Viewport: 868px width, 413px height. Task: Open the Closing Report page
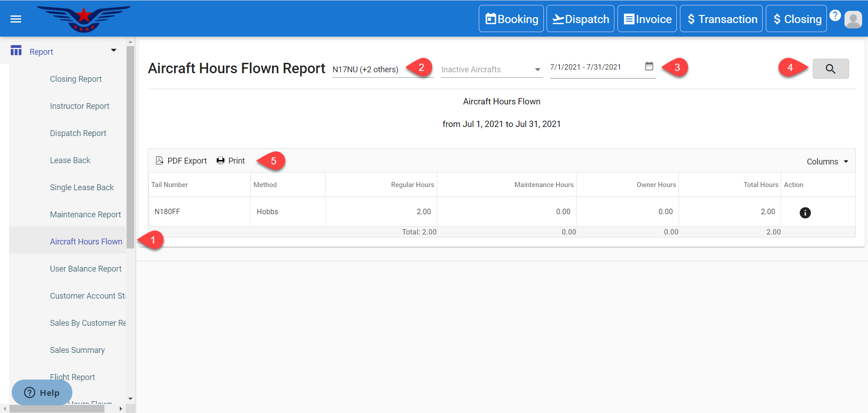point(75,79)
